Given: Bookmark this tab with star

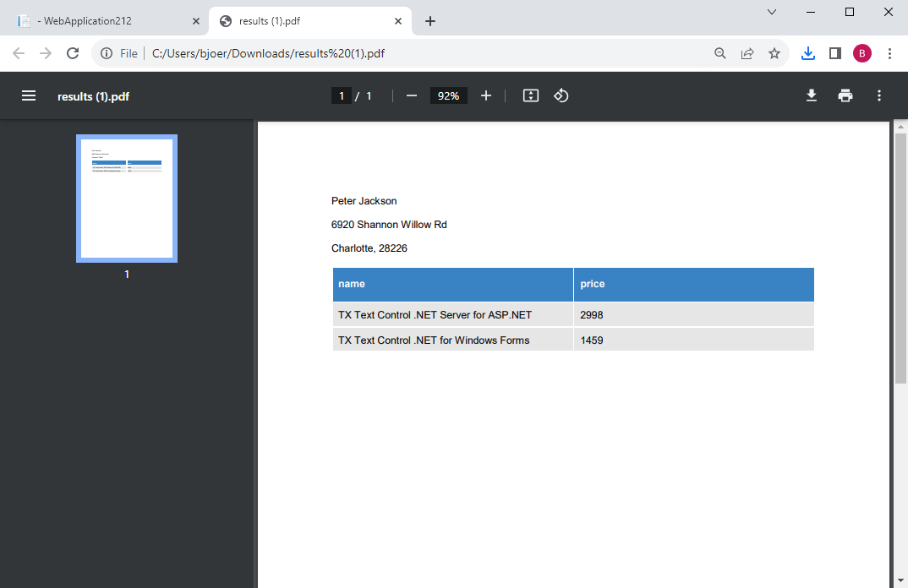Looking at the screenshot, I should point(774,53).
